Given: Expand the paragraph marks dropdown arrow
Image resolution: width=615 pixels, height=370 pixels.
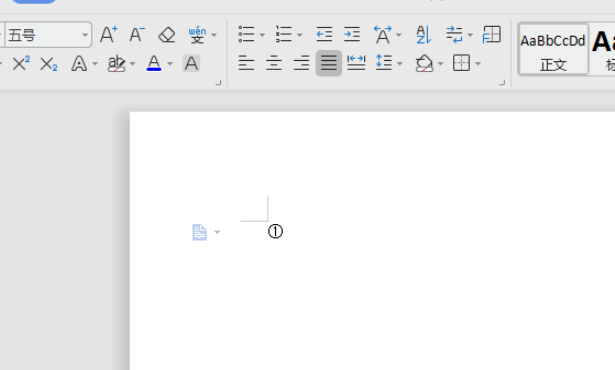Looking at the screenshot, I should (x=470, y=35).
